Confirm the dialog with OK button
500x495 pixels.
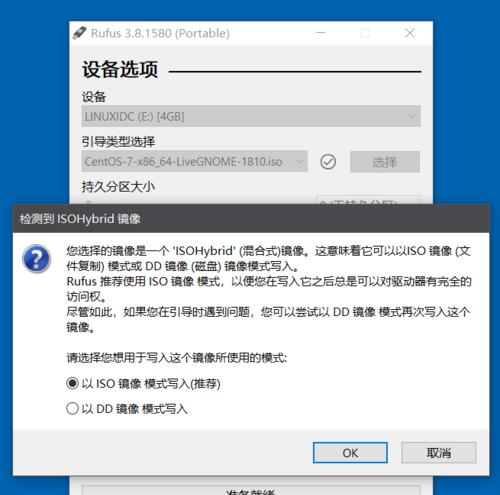point(350,453)
